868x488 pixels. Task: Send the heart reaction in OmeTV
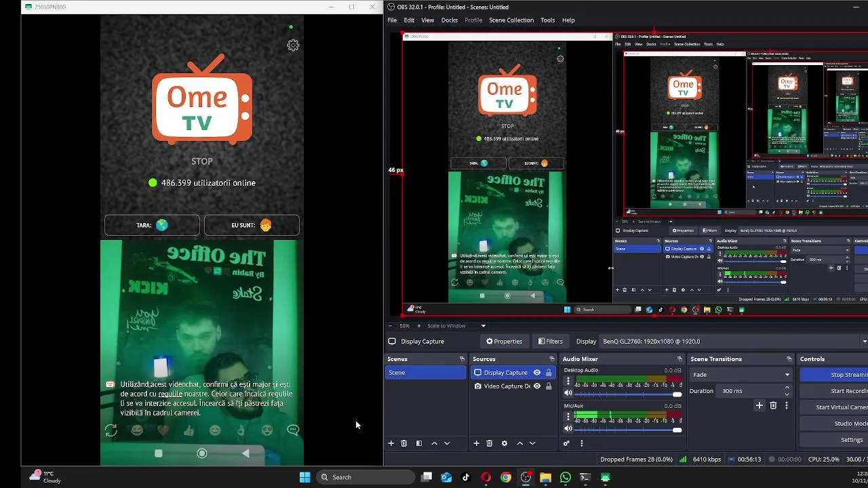(x=163, y=430)
